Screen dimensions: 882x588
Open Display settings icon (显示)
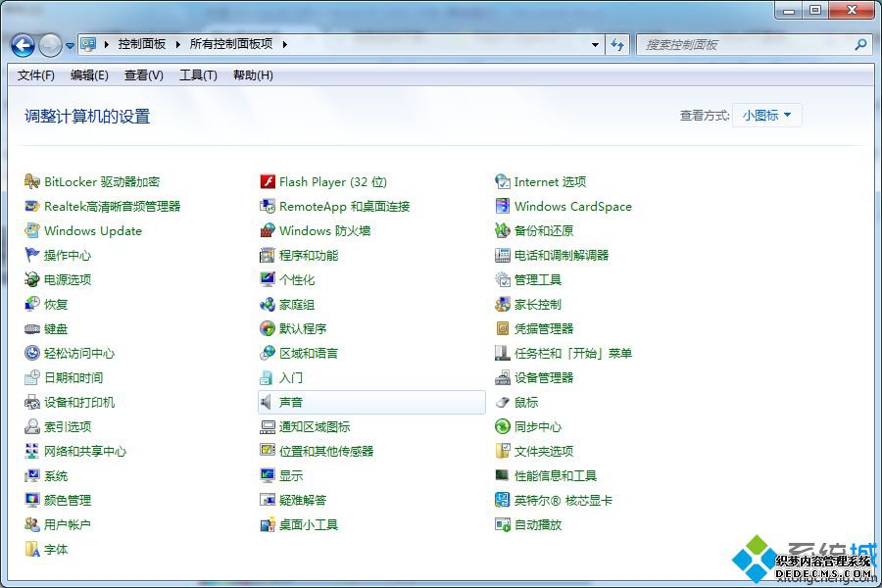268,475
